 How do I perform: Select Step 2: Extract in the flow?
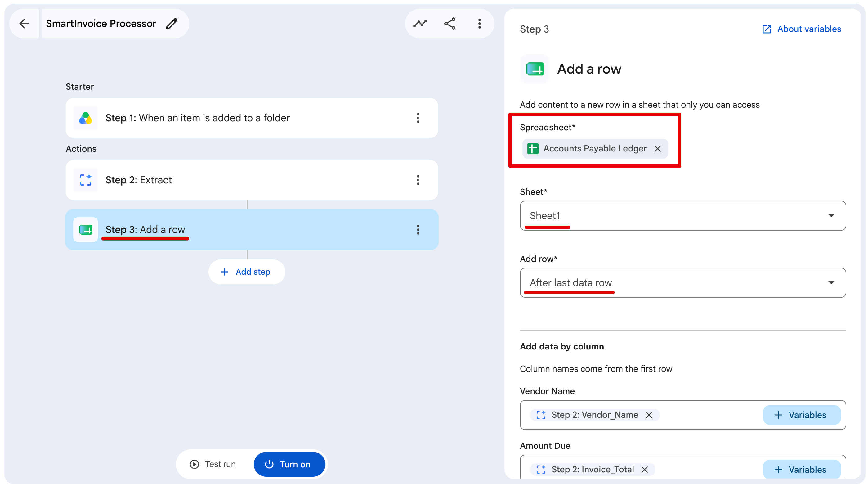click(252, 180)
